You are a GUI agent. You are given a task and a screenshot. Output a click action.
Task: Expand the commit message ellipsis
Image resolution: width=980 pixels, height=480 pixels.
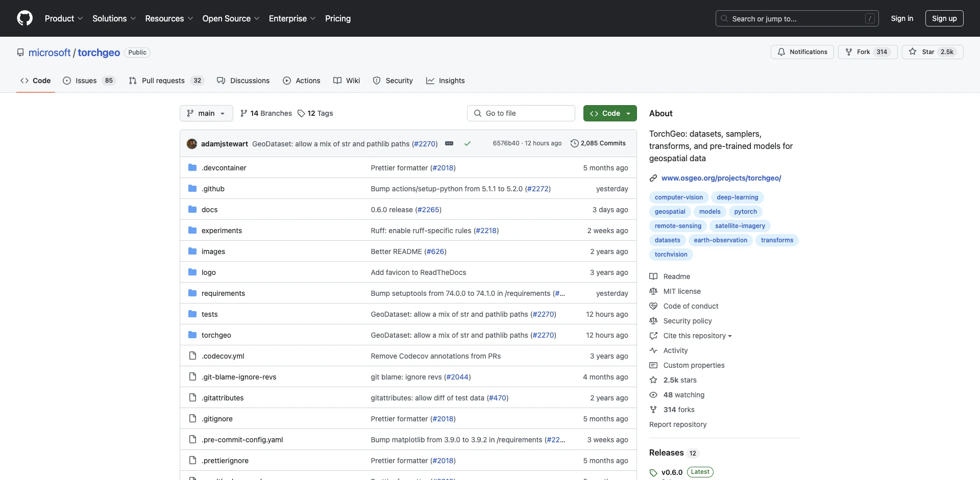pyautogui.click(x=449, y=144)
